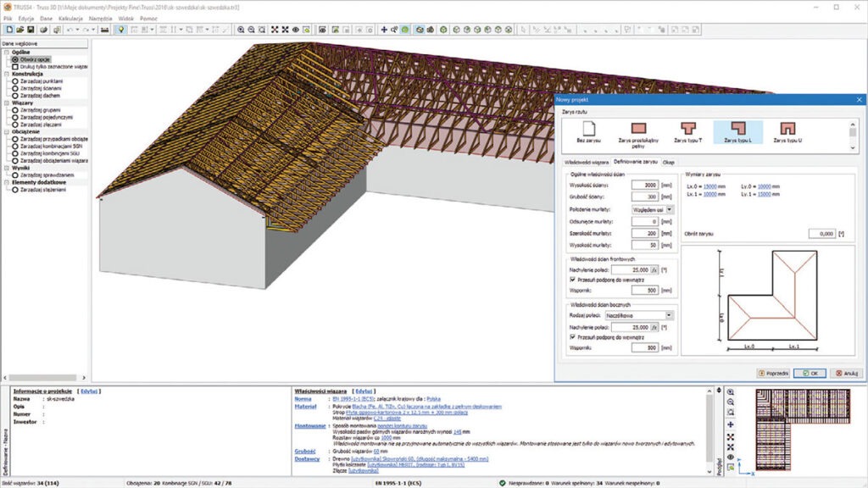The width and height of the screenshot is (868, 488).
Task: Choose Zarys typu T outline shape
Action: (688, 132)
